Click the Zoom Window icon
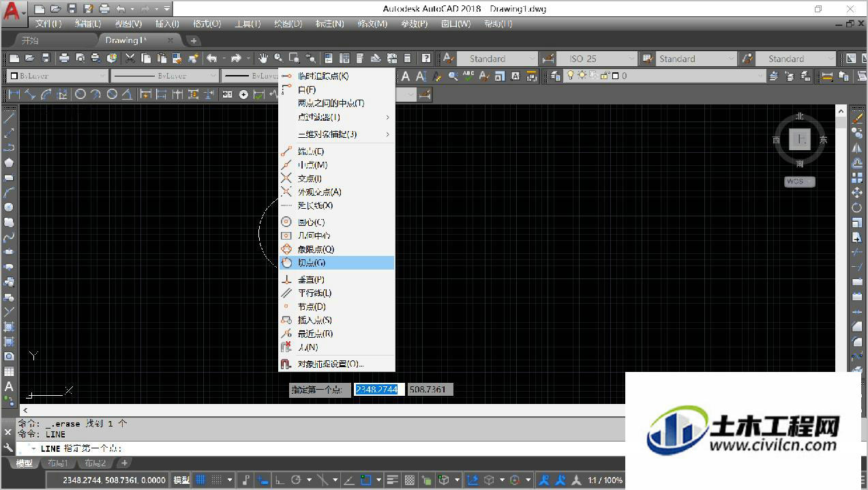This screenshot has height=490, width=868. [295, 59]
